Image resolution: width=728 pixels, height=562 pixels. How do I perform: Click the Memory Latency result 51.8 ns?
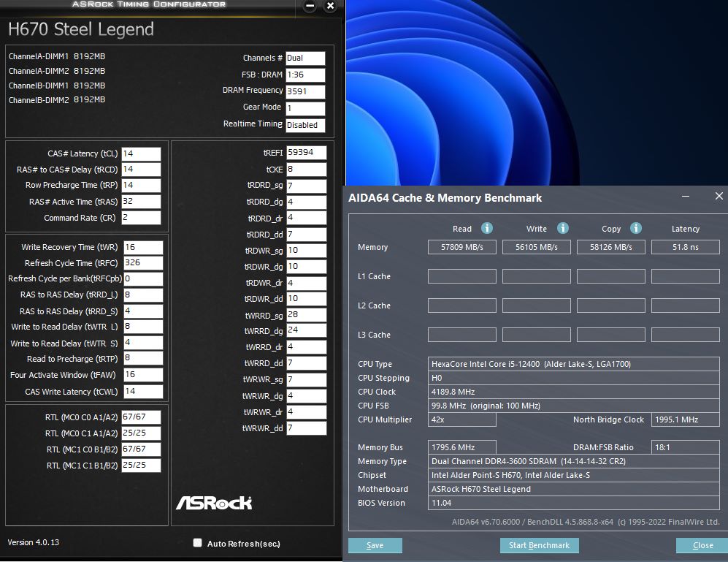click(686, 247)
